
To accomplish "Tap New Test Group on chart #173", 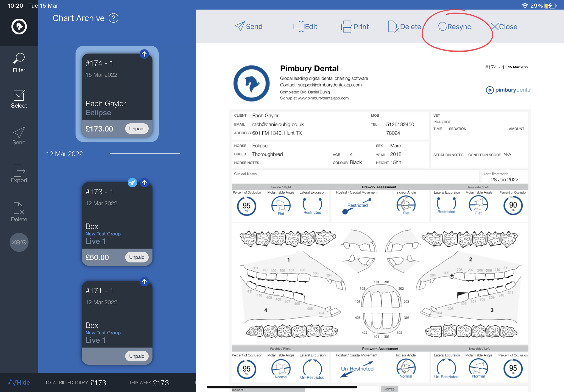I will click(103, 234).
